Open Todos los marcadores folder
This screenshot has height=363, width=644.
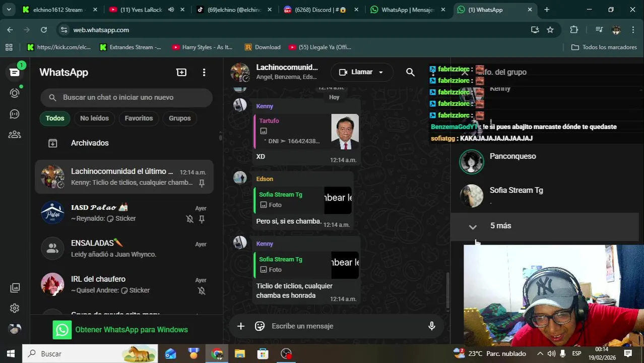click(604, 47)
